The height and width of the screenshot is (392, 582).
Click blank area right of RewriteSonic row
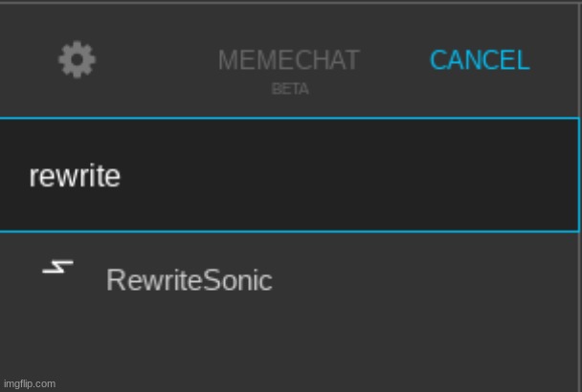[x=427, y=279]
